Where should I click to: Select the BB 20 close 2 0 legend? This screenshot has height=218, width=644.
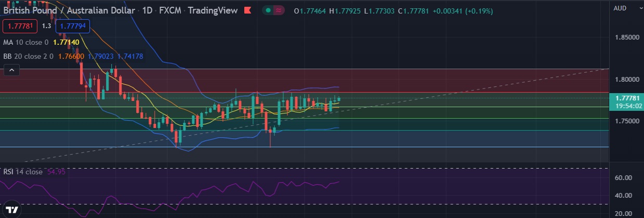point(27,55)
